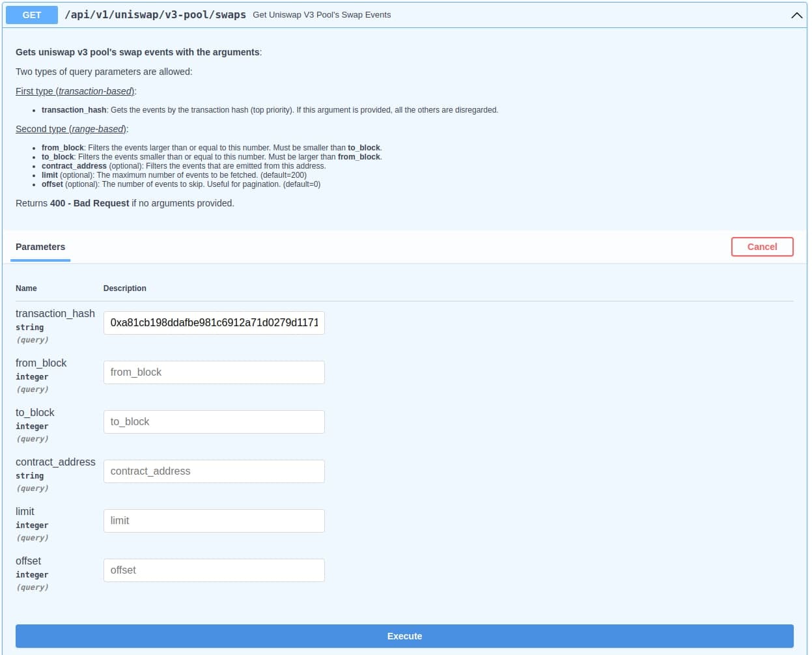Click 'Two types of query parameters are allowed' text

104,72
